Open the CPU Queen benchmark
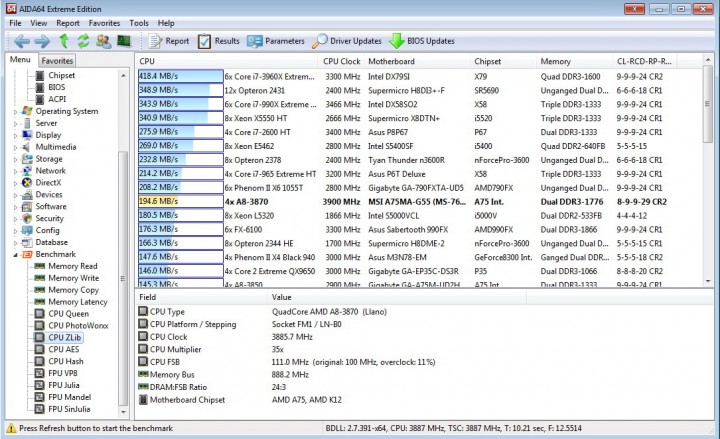The image size is (720, 439). (x=68, y=314)
